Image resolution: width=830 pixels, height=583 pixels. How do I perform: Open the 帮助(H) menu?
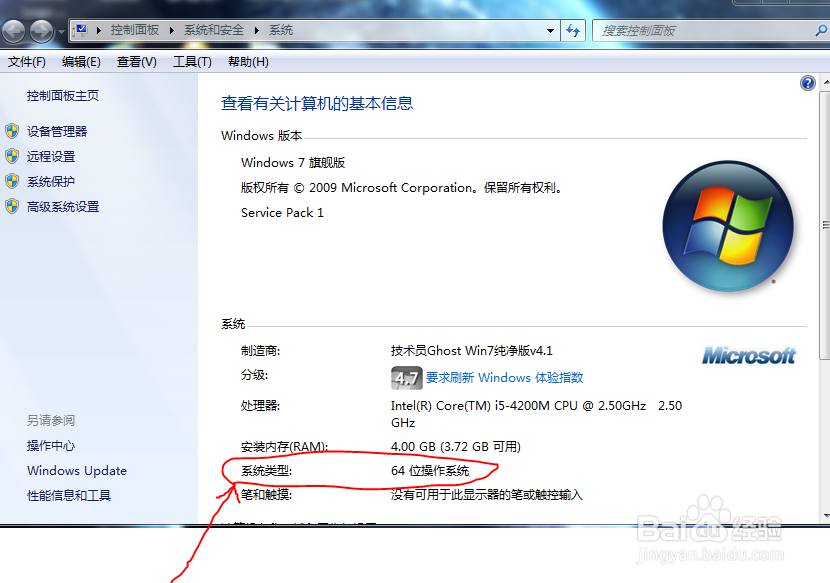coord(248,62)
